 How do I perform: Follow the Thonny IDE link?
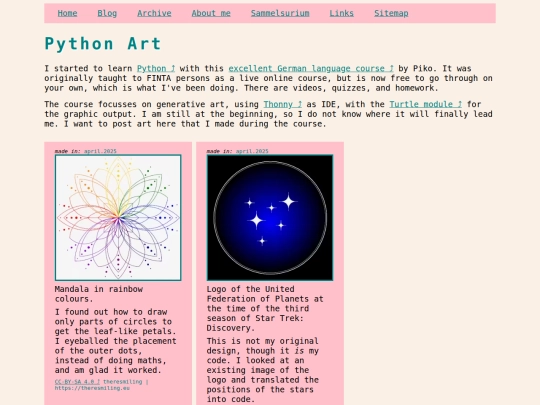pyautogui.click(x=283, y=104)
